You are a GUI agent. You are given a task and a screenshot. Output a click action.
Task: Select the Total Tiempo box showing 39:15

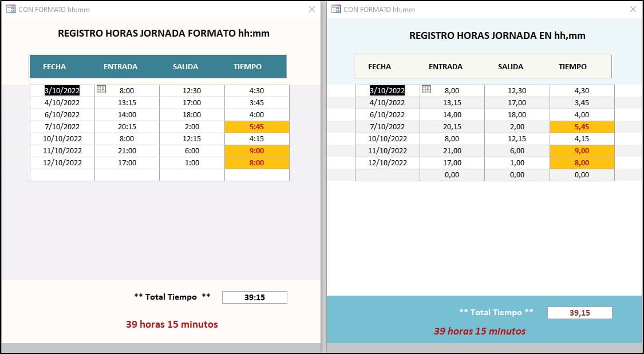point(254,297)
